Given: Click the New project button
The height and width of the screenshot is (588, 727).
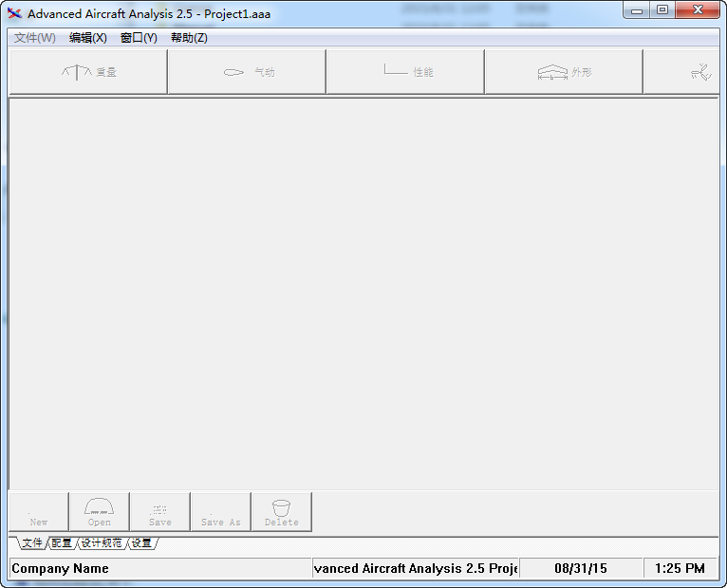Looking at the screenshot, I should 39,512.
